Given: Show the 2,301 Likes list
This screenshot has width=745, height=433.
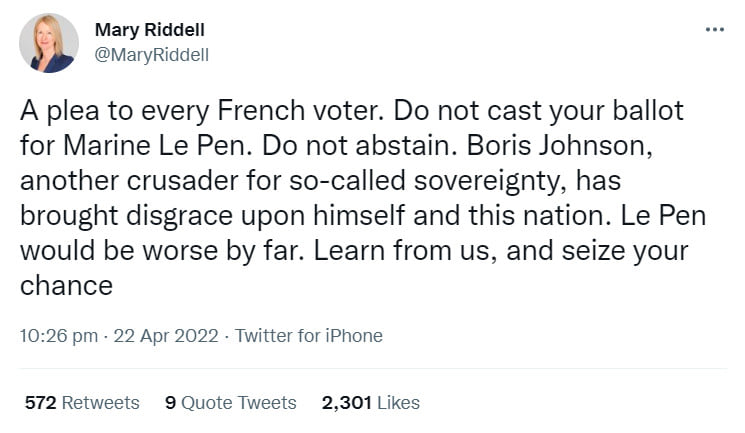Looking at the screenshot, I should 370,403.
